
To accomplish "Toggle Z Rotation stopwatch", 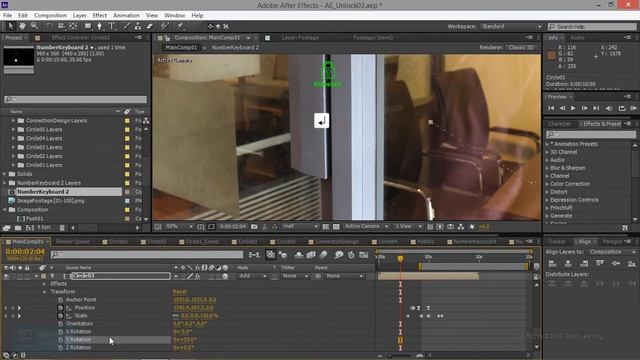I will (x=60, y=347).
